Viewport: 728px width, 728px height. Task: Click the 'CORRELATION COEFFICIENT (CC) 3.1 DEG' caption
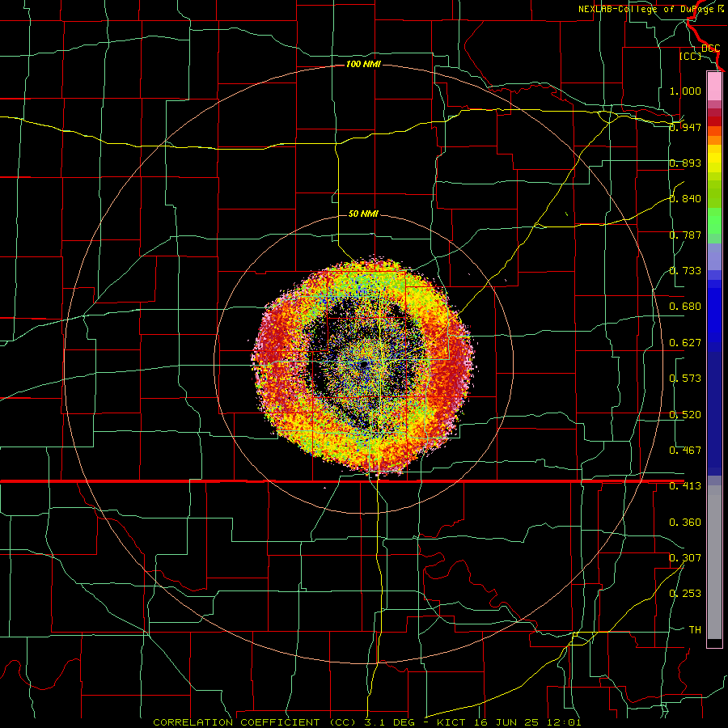pyautogui.click(x=284, y=722)
